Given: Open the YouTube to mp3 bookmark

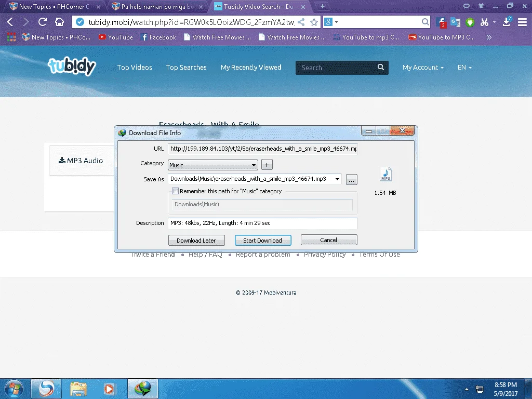Looking at the screenshot, I should [366, 37].
